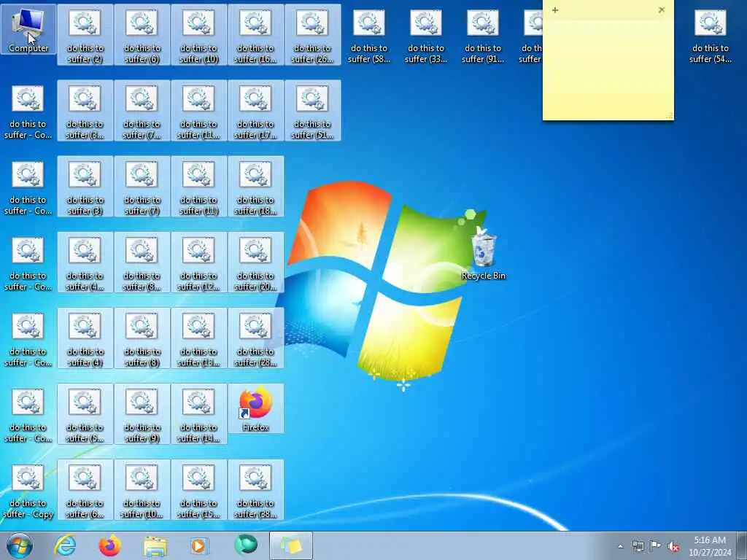The height and width of the screenshot is (560, 747).
Task: Select the file 'do this to suffer (6)'
Action: point(142,35)
